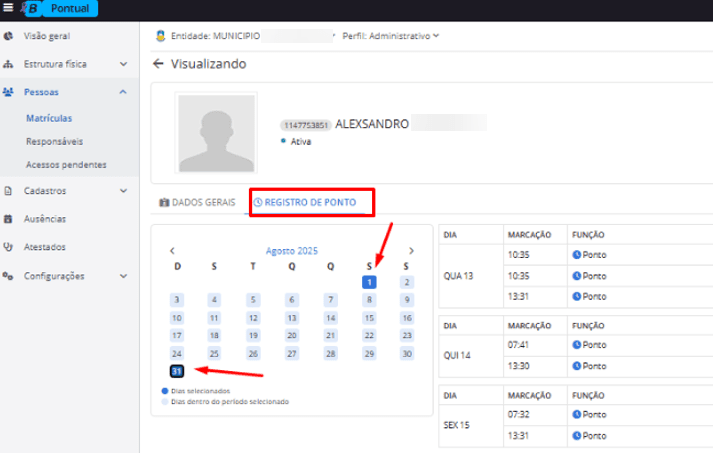Collapse the Pessoas menu section
The image size is (713, 453).
coord(122,92)
